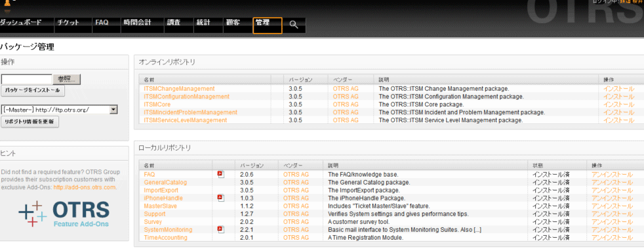Open SystemMonitoring package link
Image resolution: width=644 pixels, height=251 pixels.
(x=168, y=229)
